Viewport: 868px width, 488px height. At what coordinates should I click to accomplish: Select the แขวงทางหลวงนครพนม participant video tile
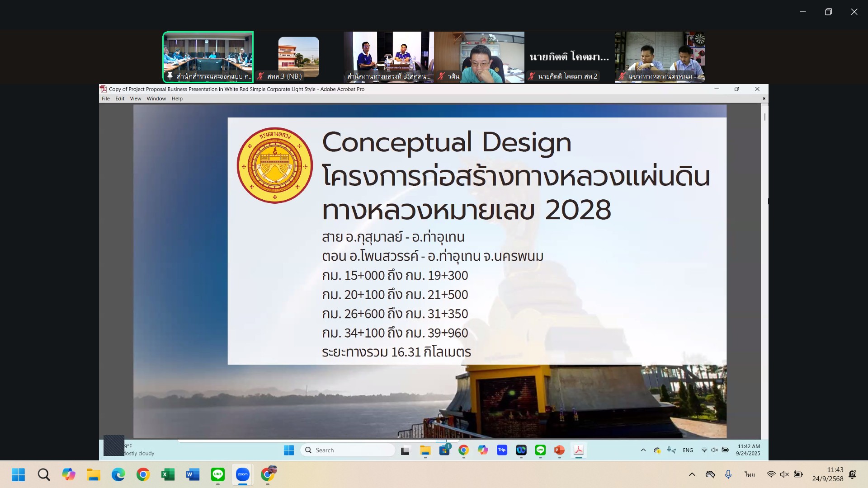click(660, 57)
